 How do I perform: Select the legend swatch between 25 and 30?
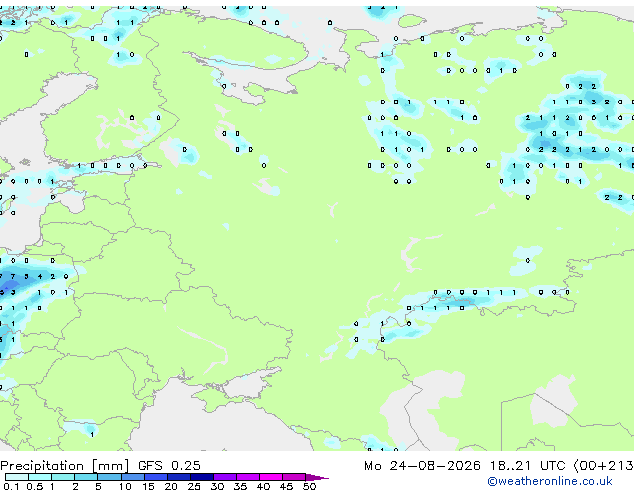click(x=202, y=477)
